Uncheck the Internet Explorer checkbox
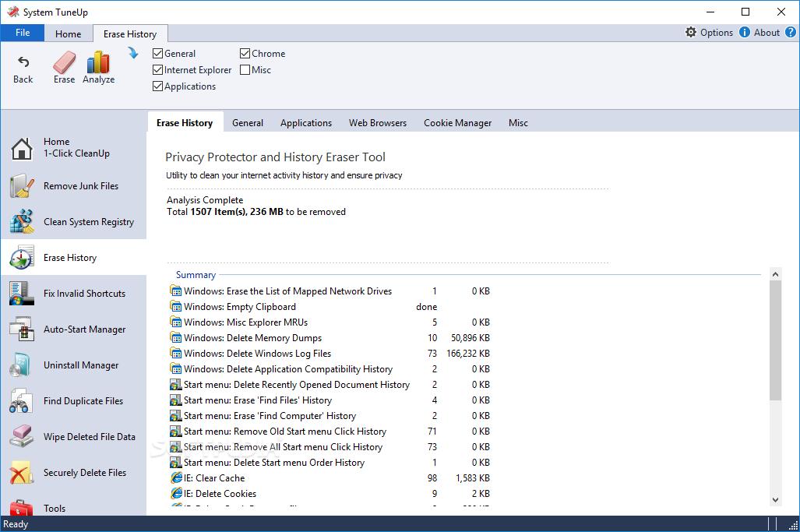The height and width of the screenshot is (532, 800). (157, 69)
